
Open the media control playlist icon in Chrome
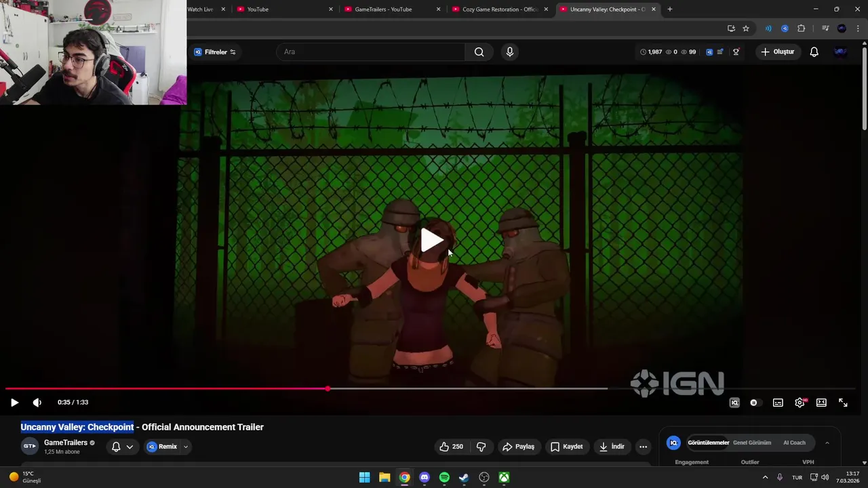825,28
